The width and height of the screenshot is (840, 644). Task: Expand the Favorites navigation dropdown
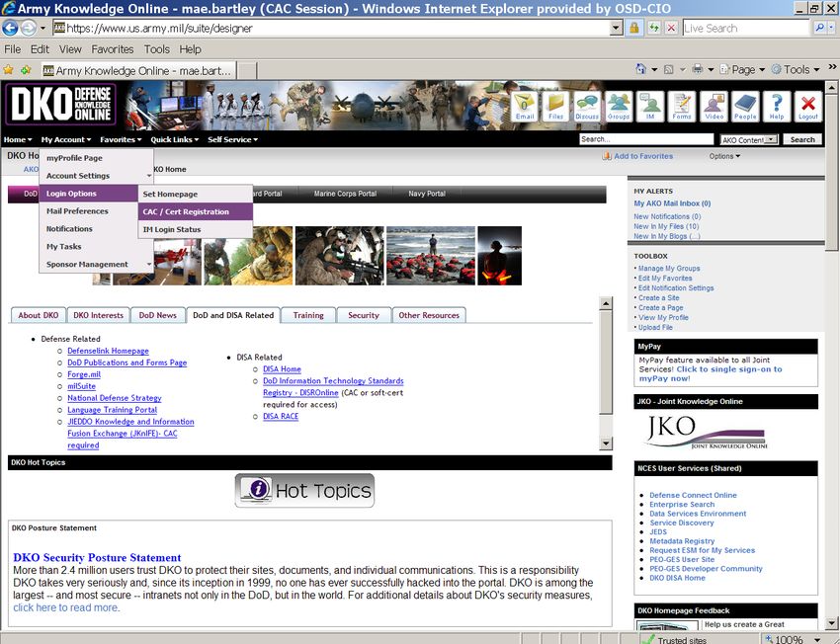click(121, 139)
